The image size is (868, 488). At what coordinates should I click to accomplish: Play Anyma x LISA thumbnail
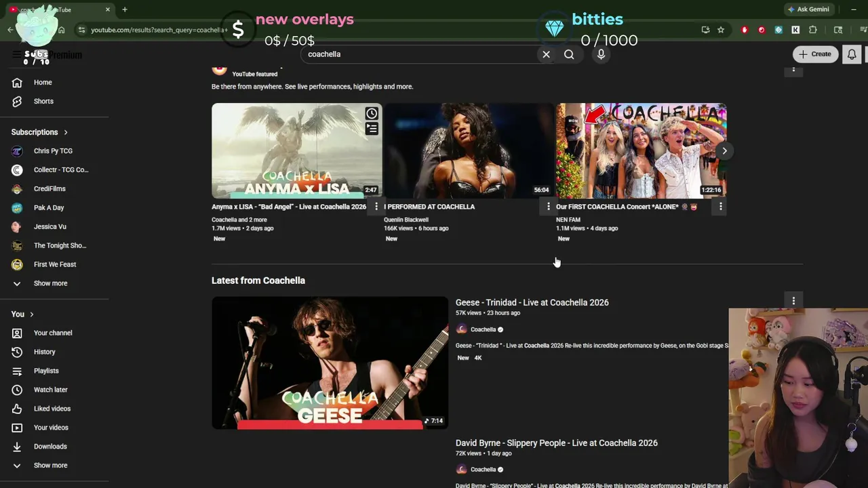[296, 150]
